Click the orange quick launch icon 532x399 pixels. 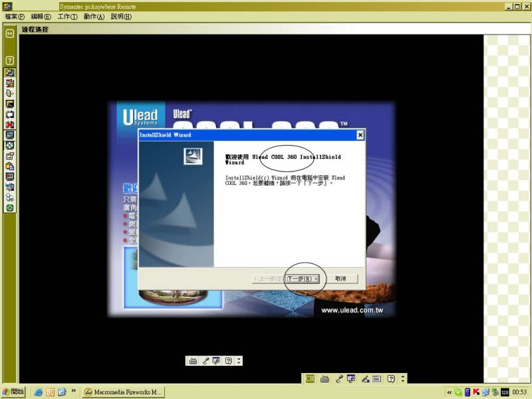point(51,392)
